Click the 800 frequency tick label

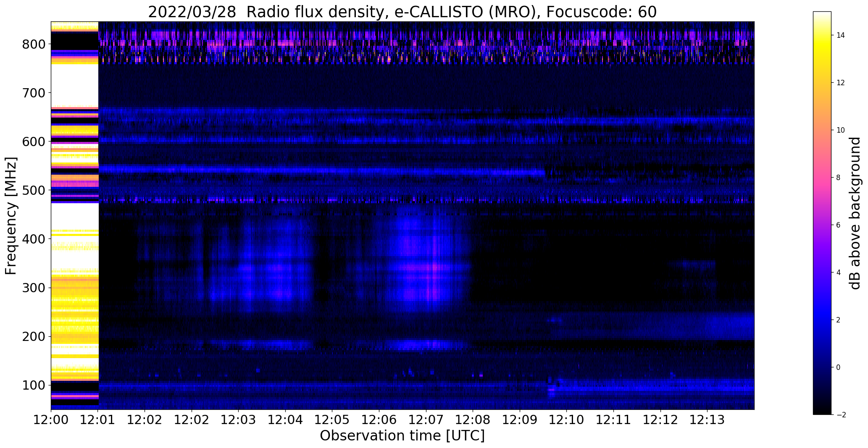point(34,44)
